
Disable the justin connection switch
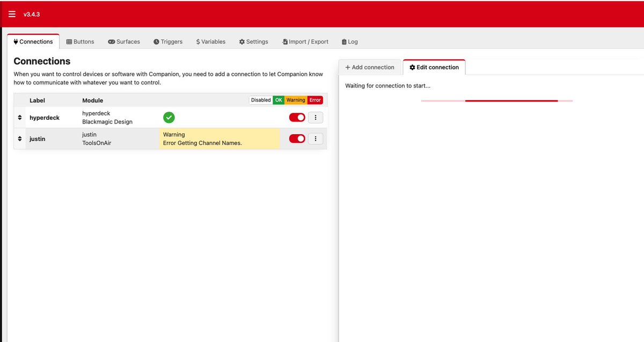(297, 139)
